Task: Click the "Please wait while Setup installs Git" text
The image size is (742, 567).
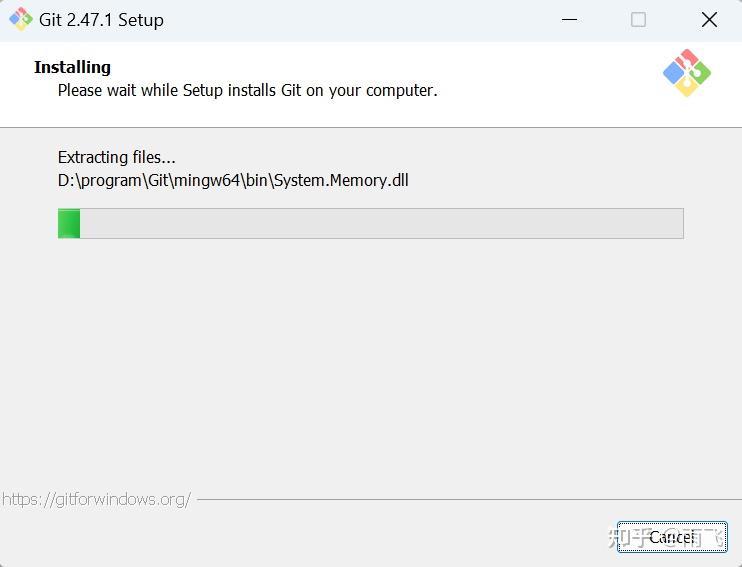Action: [x=247, y=90]
